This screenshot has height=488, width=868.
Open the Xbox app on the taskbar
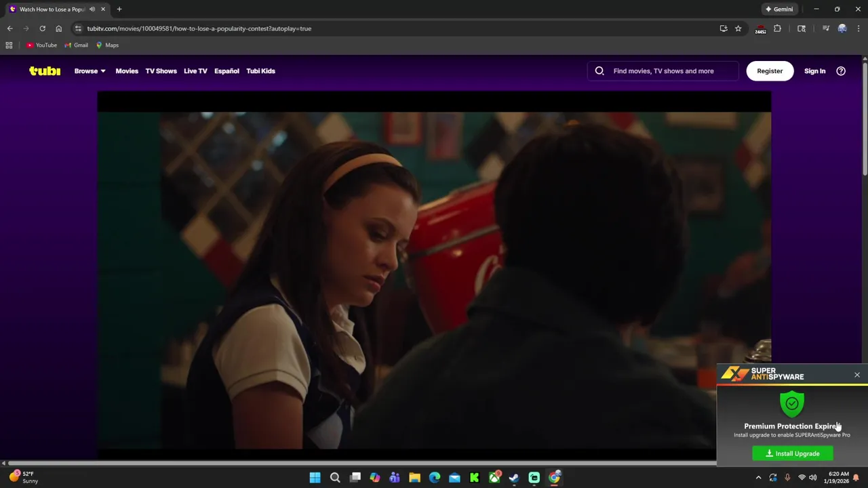tap(494, 477)
